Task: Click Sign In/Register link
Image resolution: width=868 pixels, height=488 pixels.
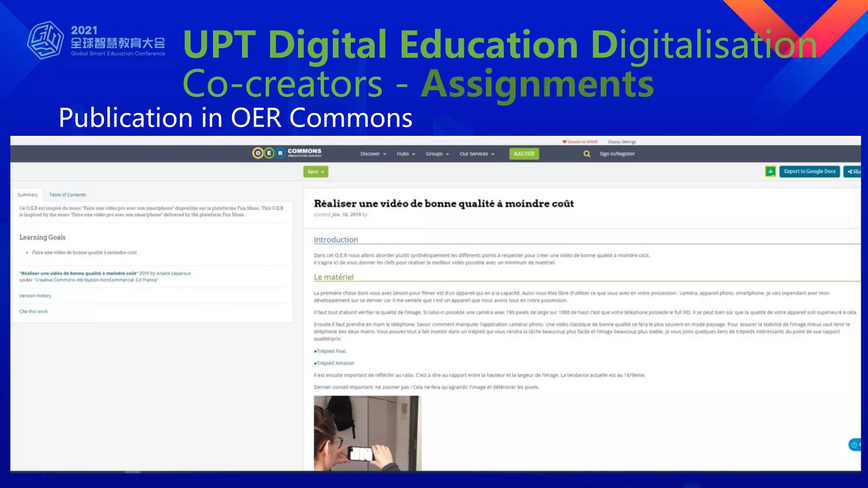Action: coord(617,154)
